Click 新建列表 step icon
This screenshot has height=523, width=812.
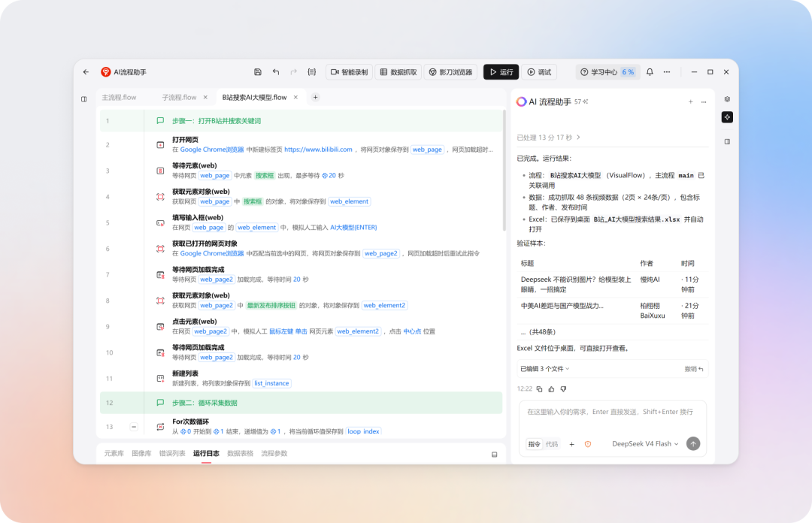(x=161, y=379)
